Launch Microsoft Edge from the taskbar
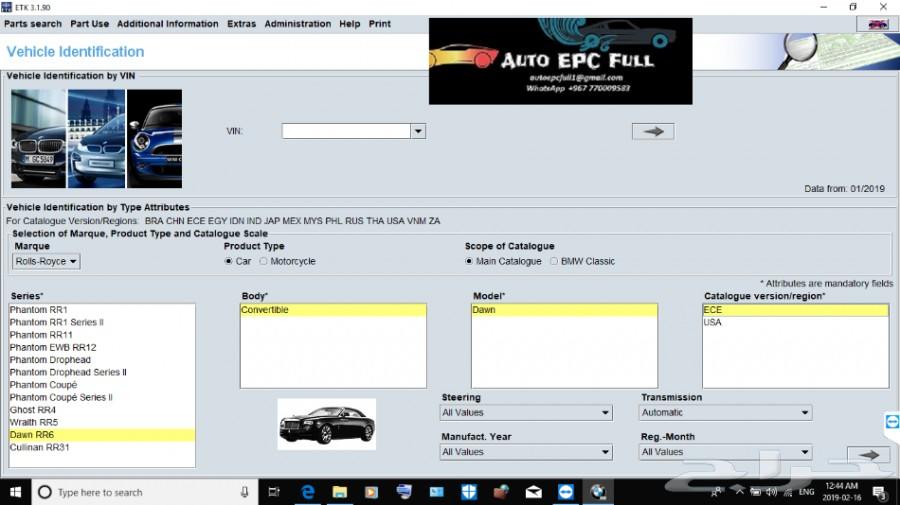900x505 pixels. pyautogui.click(x=308, y=492)
